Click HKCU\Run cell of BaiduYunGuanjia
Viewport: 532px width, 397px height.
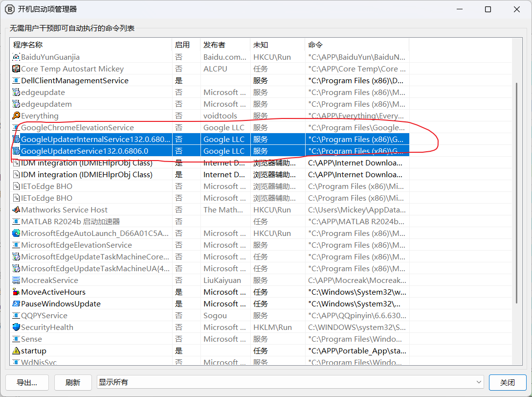click(x=272, y=57)
